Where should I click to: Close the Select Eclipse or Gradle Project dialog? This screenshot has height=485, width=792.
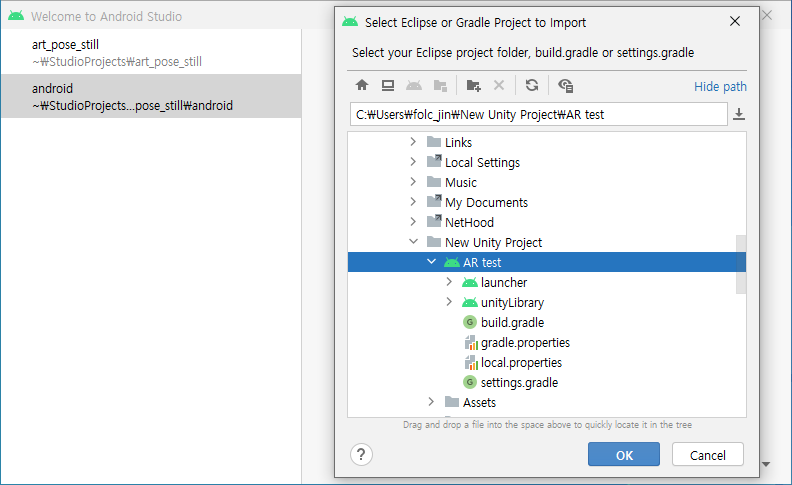735,21
